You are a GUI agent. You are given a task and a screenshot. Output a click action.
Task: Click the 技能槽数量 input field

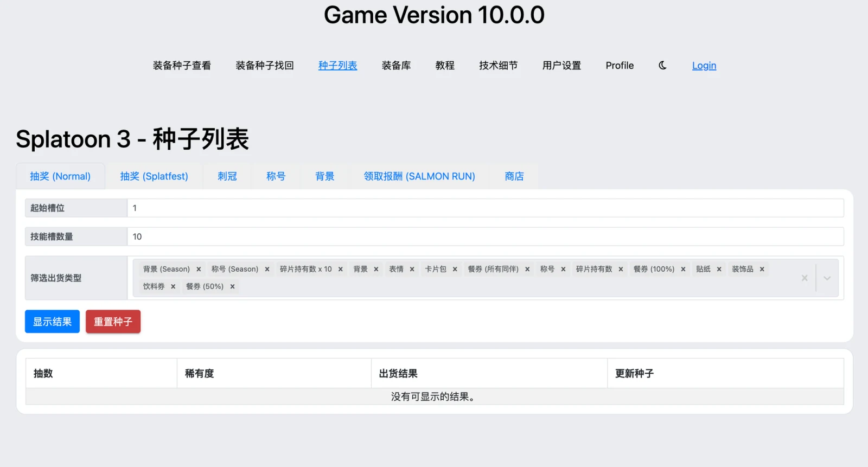[486, 236]
